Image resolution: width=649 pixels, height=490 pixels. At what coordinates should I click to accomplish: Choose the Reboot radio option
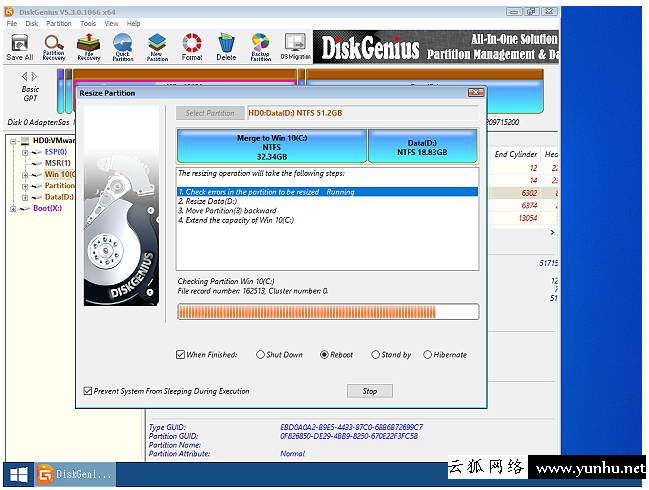pos(324,355)
